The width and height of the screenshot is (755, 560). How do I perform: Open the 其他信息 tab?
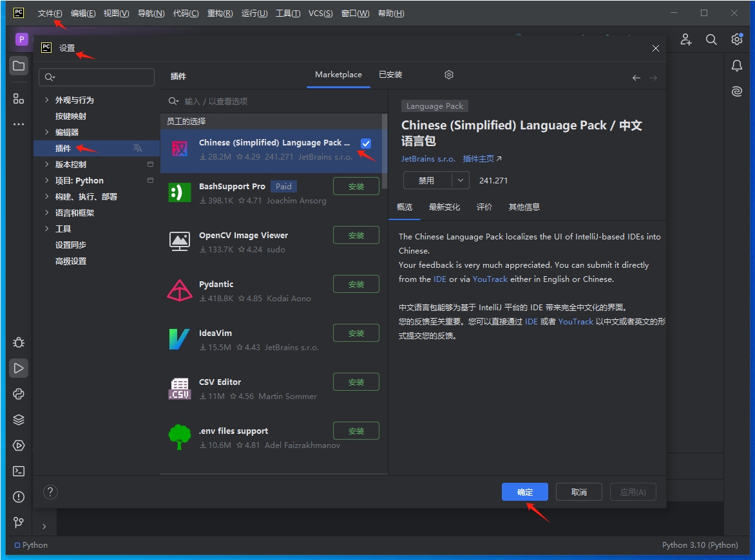524,207
